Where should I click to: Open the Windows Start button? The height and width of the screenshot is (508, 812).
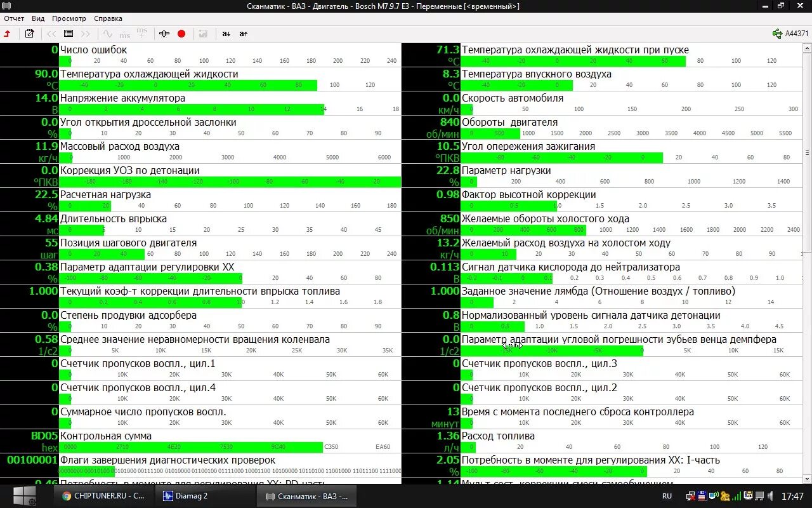[x=24, y=495]
